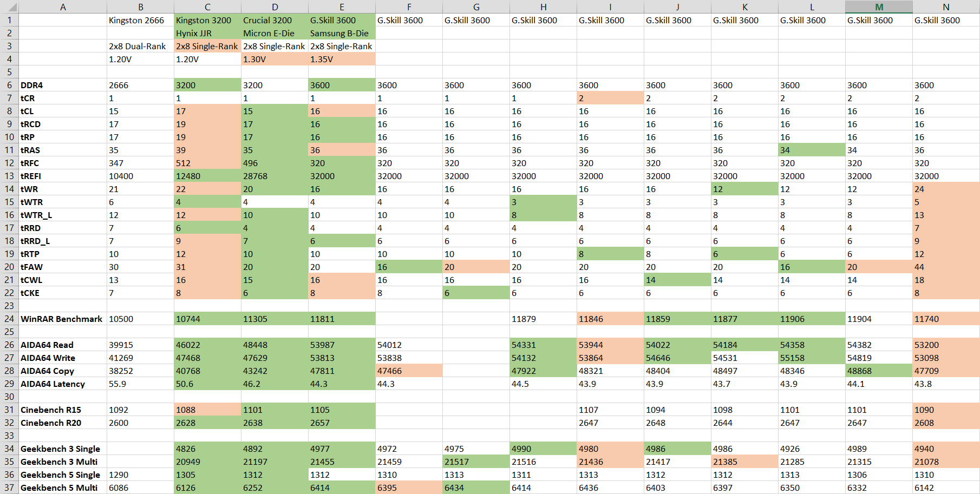Screen dimensions: 980x494
Task: Click the 'Cinebench R15' label
Action: [63, 410]
